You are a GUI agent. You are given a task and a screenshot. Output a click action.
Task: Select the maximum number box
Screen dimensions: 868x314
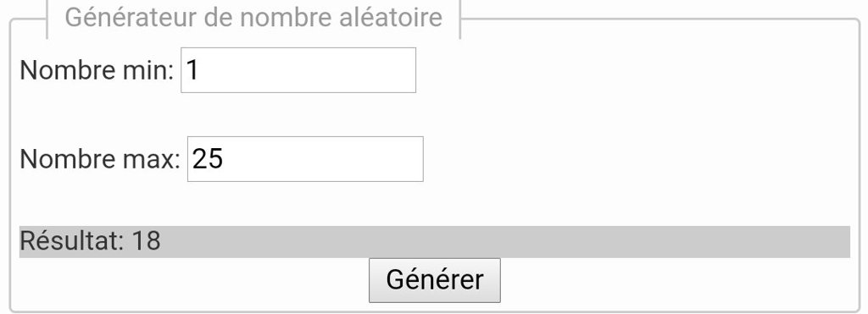[x=305, y=159]
